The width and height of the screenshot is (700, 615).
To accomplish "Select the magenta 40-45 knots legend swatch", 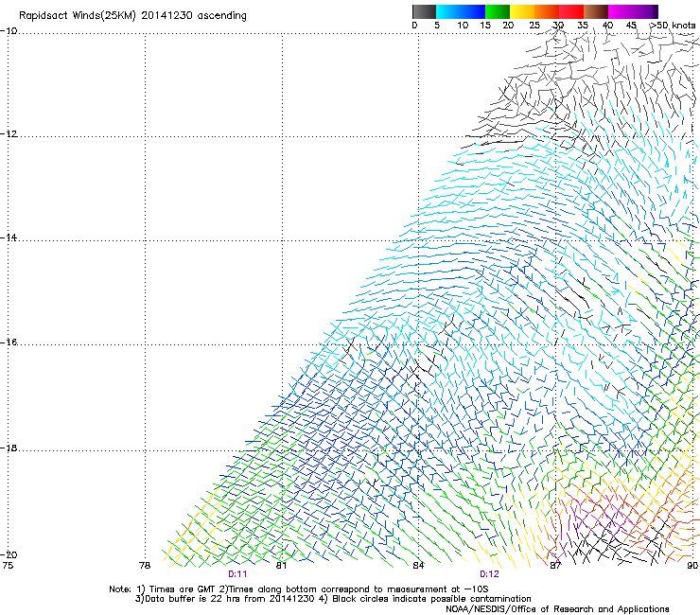I will [x=621, y=11].
